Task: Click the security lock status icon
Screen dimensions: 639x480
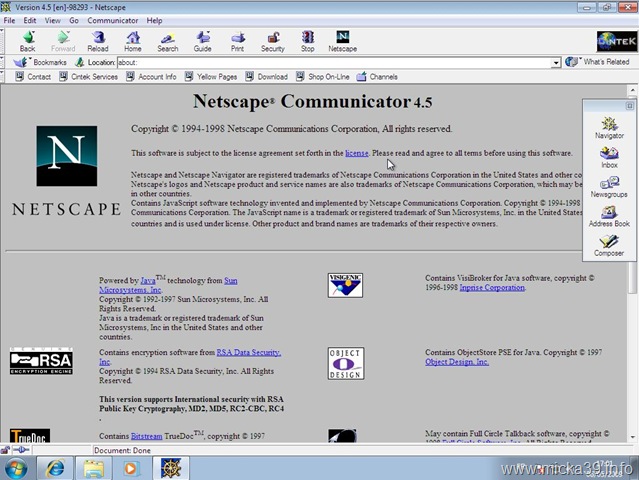Action: click(5, 450)
